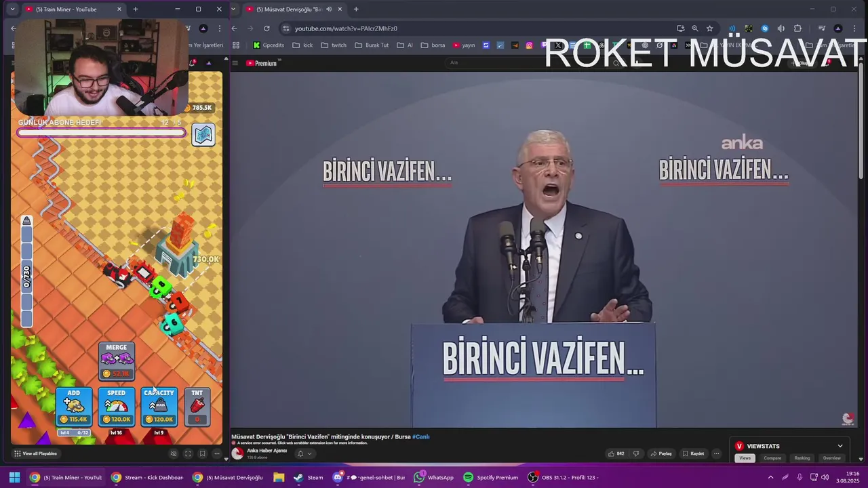
Task: Open the notification bell dropdown chevron
Action: point(310,453)
